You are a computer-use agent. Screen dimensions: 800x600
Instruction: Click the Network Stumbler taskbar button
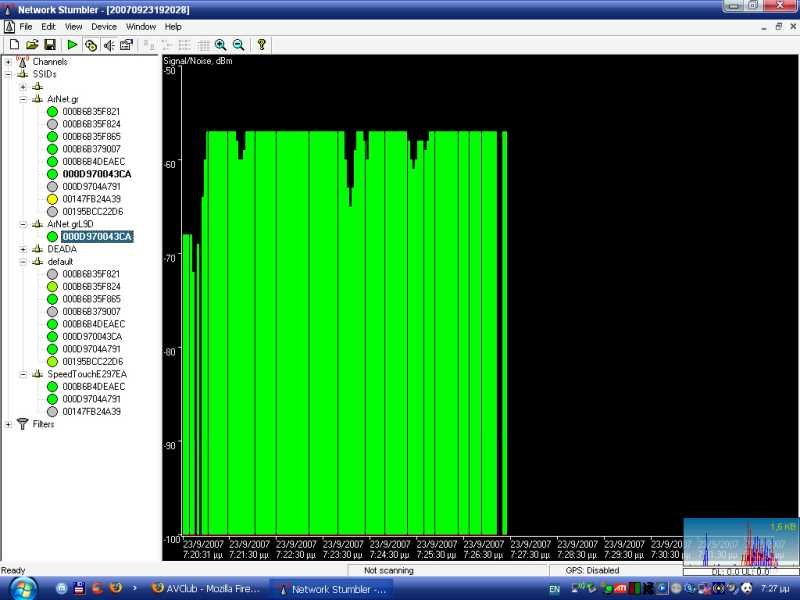(x=330, y=588)
